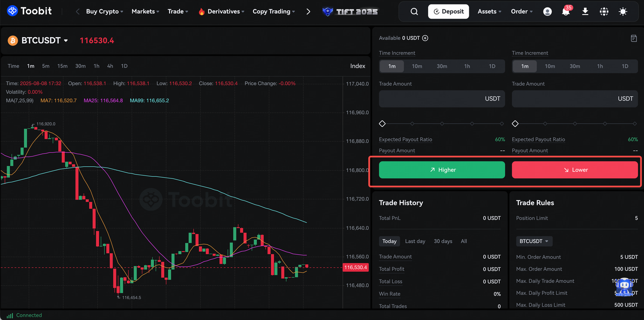This screenshot has width=644, height=320.
Task: Toggle light theme sun icon
Action: click(623, 12)
